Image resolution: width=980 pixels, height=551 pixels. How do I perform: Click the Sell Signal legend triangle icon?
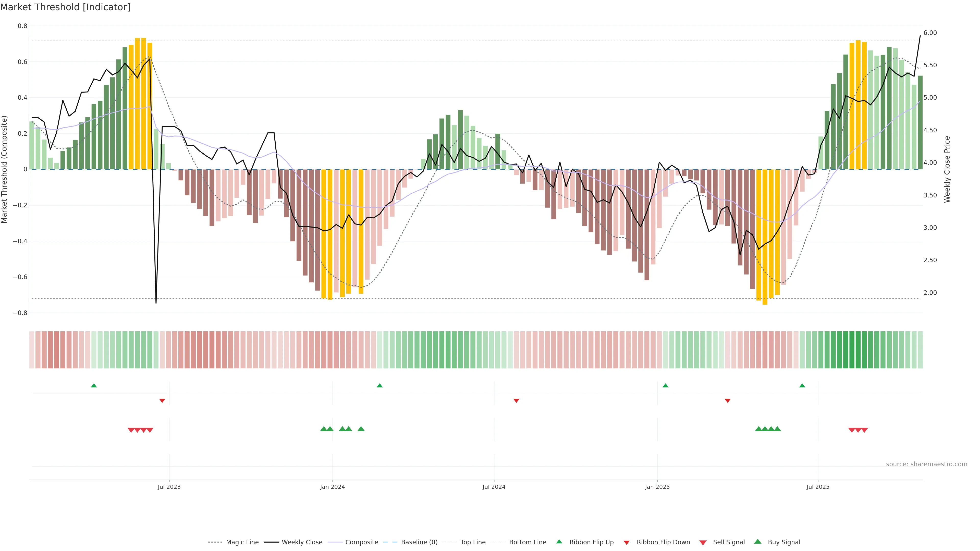[703, 543]
